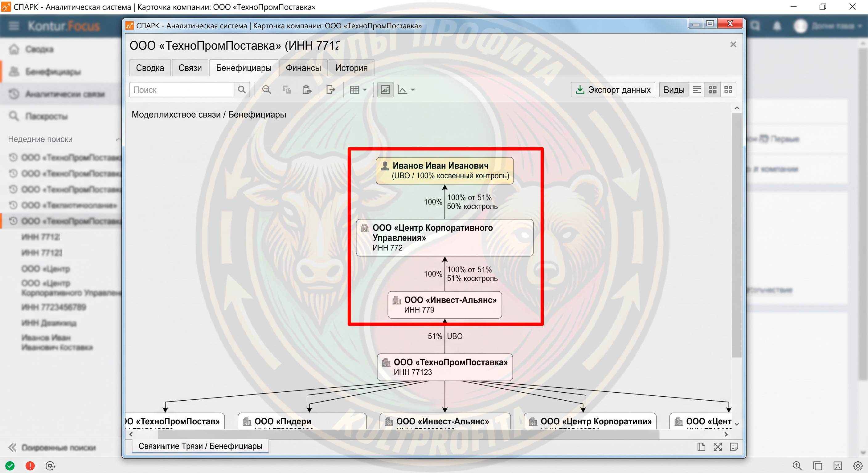Viewport: 868px width, 473px height.
Task: Click the zoom-in magnifier in bottom status bar
Action: 797,466
